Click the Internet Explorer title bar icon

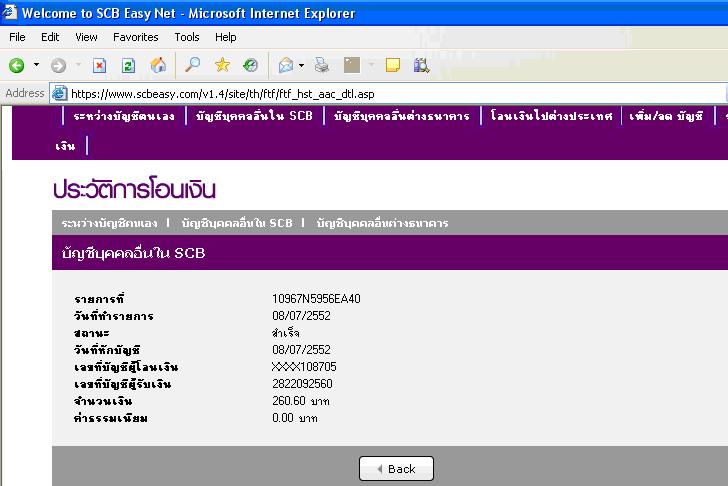(x=10, y=12)
